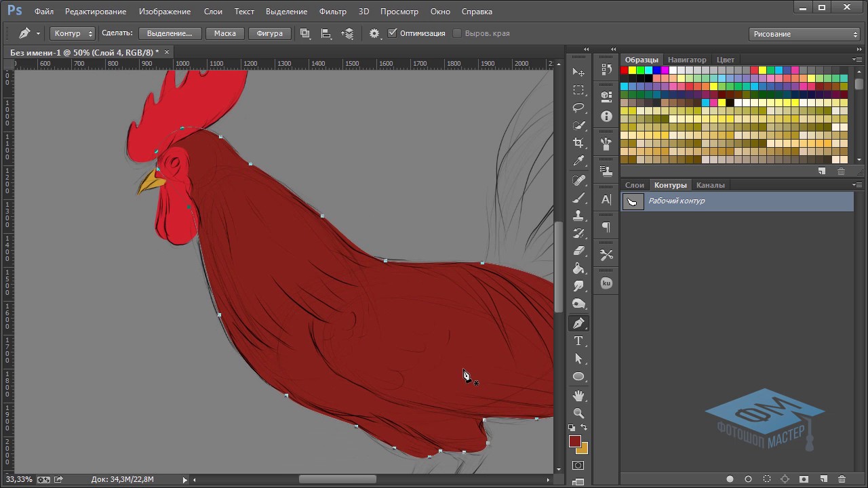The height and width of the screenshot is (488, 868).
Task: Stroke path with brush
Action: pyautogui.click(x=749, y=479)
